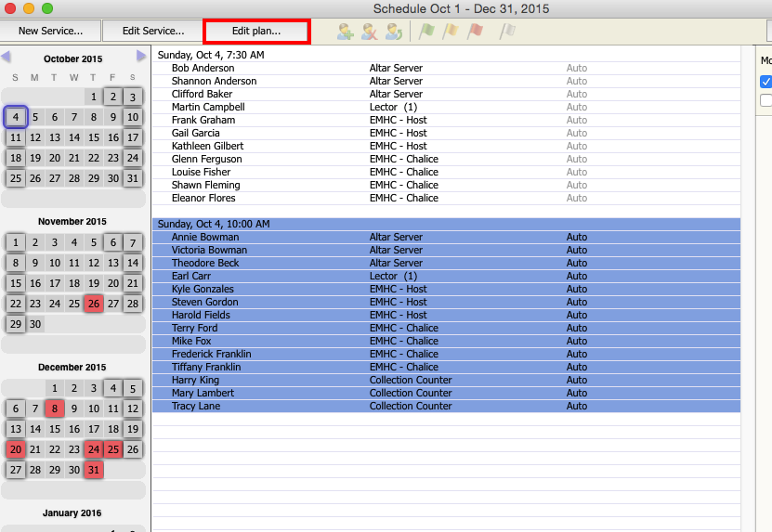Screen dimensions: 772x532
Task: Click the yellow flag icon
Action: 451,32
